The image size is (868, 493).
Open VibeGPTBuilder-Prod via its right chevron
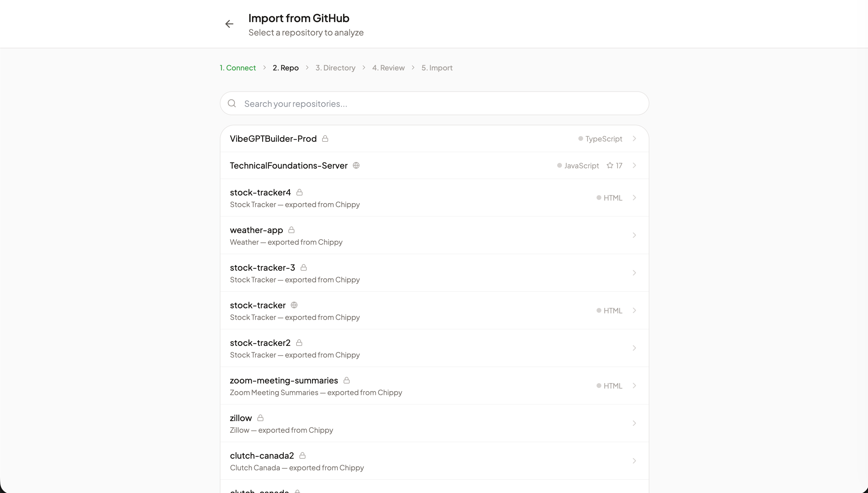coord(634,138)
